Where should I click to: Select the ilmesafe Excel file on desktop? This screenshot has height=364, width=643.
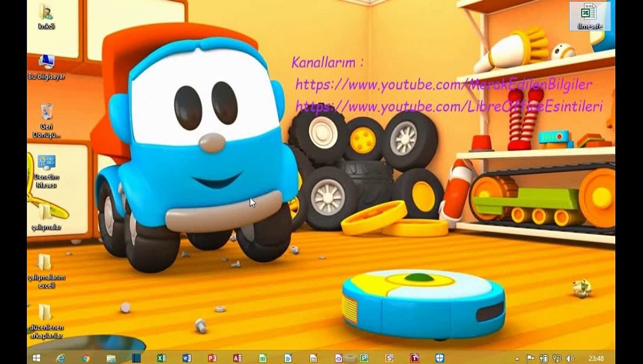589,16
